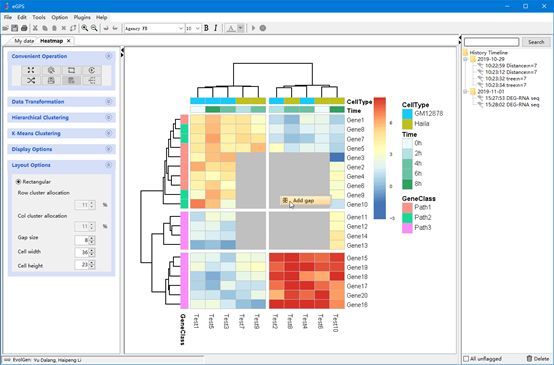Open the File menu
Image resolution: width=554 pixels, height=365 pixels.
tap(8, 17)
